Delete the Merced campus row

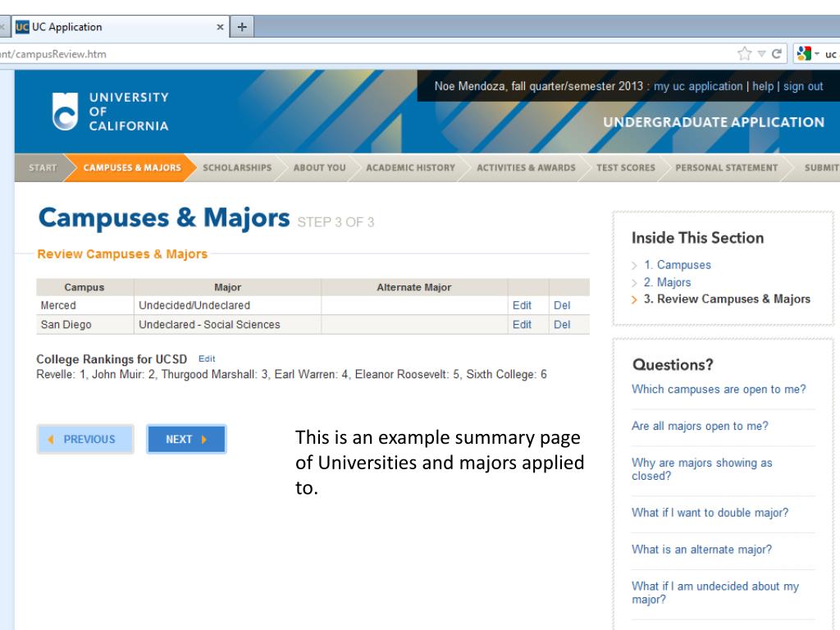tap(562, 305)
